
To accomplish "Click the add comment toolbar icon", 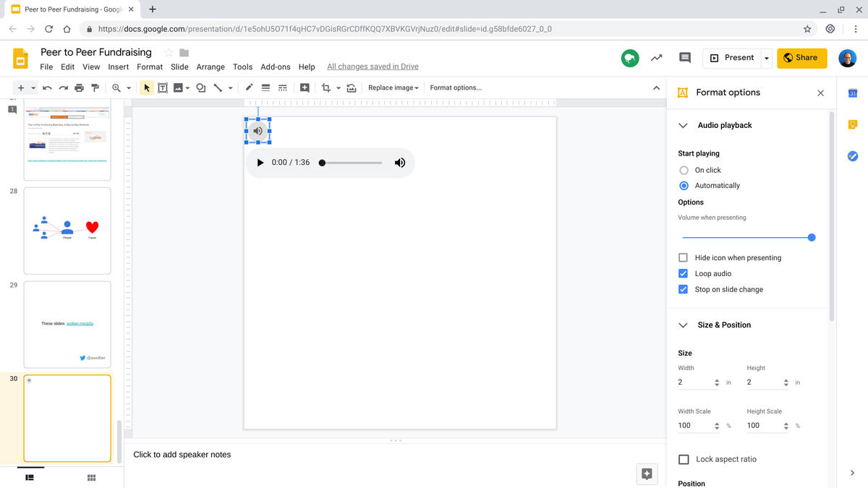I will [x=305, y=88].
